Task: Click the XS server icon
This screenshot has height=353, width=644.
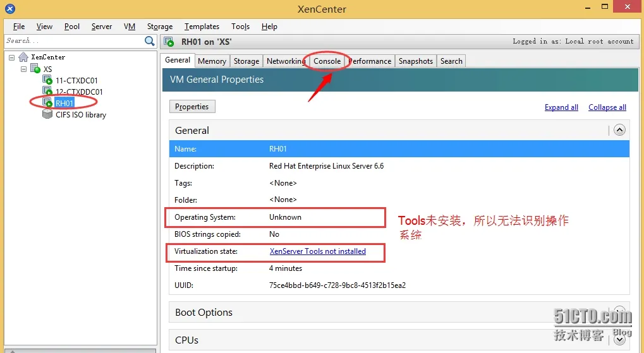Action: click(x=35, y=69)
